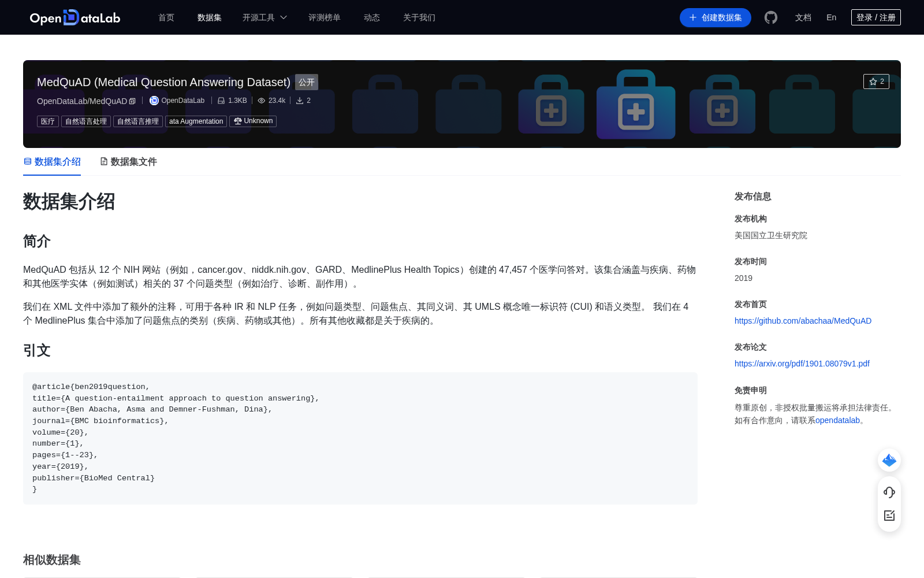Open the headset support icon
The width and height of the screenshot is (924, 578).
889,492
